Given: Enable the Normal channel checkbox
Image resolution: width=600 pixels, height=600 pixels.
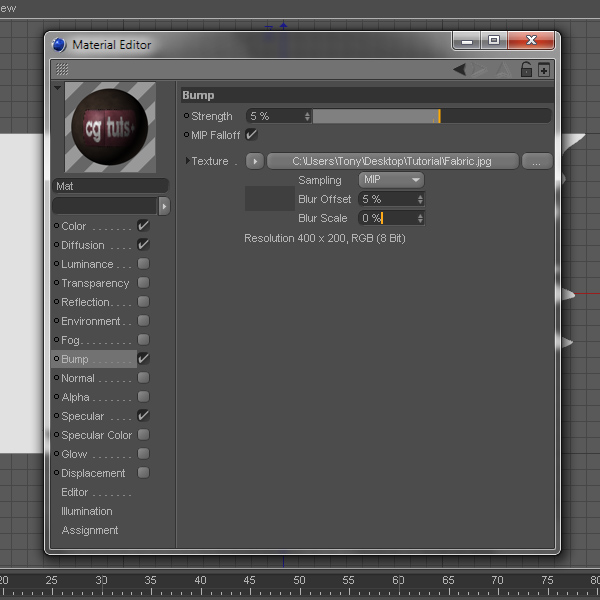Looking at the screenshot, I should point(143,378).
